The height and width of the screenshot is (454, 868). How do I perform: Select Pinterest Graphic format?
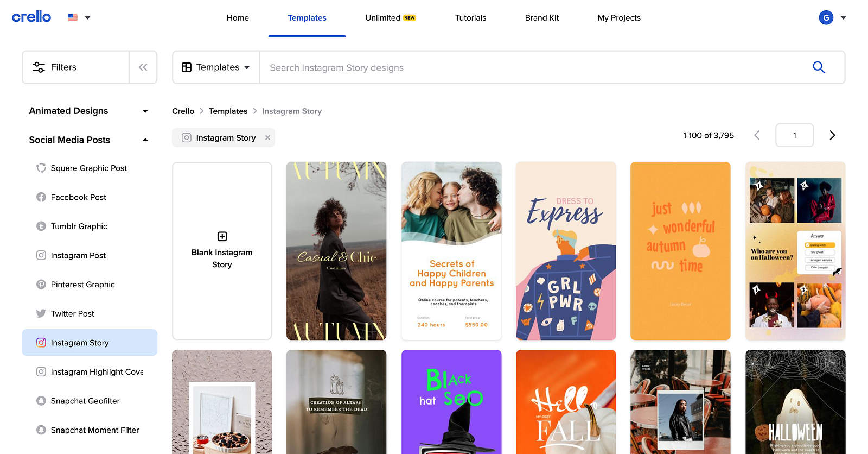[90, 285]
